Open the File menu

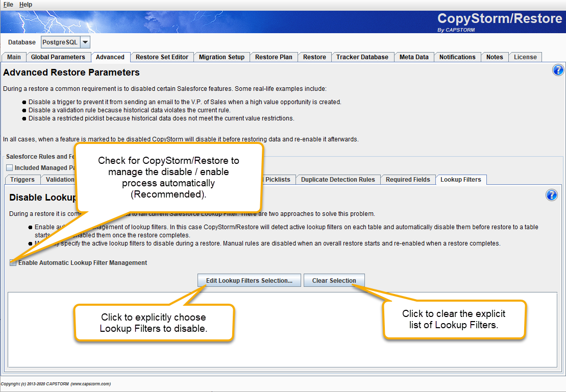(8, 4)
